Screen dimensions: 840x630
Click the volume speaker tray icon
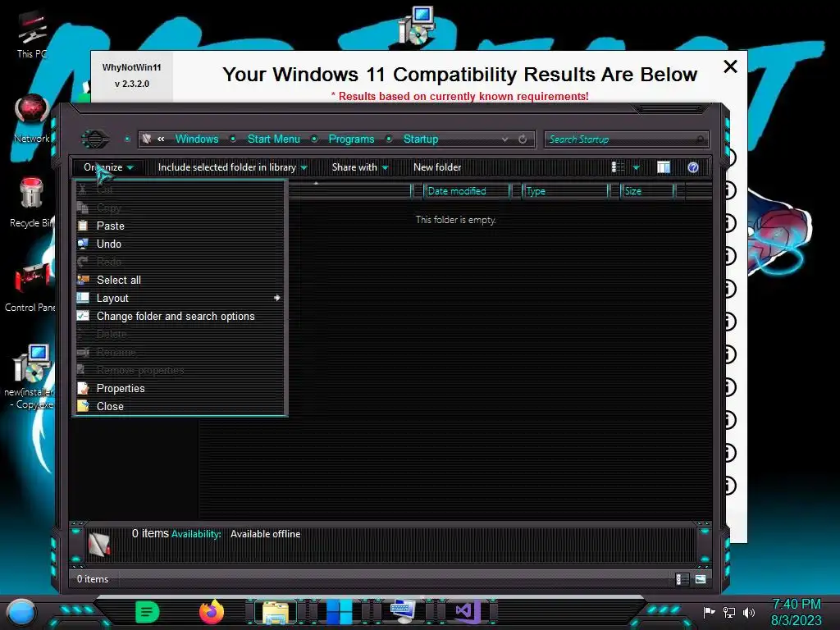[x=748, y=612]
